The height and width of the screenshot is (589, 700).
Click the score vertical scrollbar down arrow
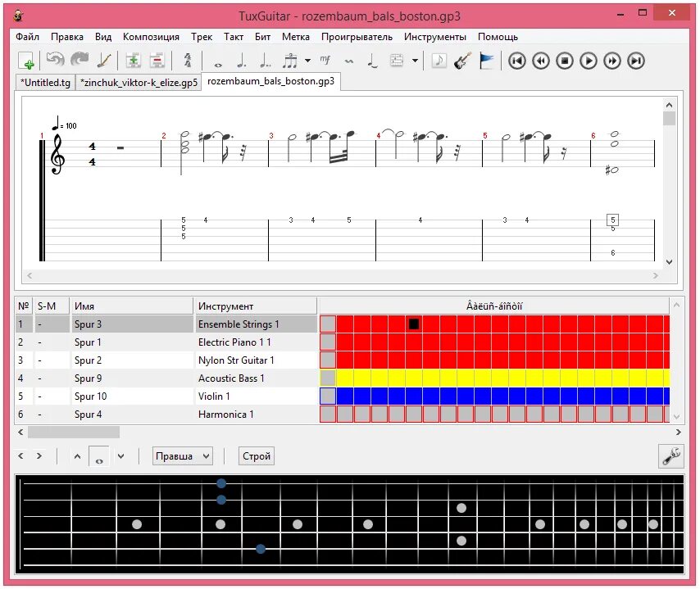669,262
